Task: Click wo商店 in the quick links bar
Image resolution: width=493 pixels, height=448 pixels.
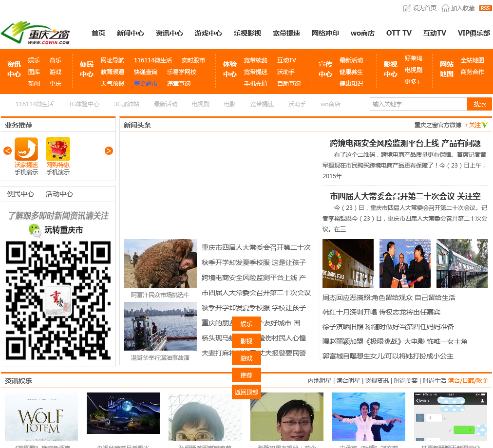Action: click(330, 104)
